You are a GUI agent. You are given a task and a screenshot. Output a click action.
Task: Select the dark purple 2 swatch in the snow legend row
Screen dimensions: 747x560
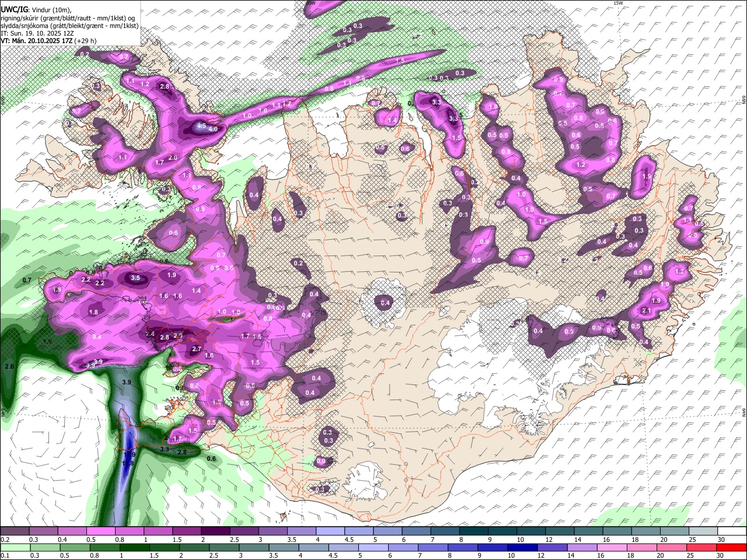point(215,531)
